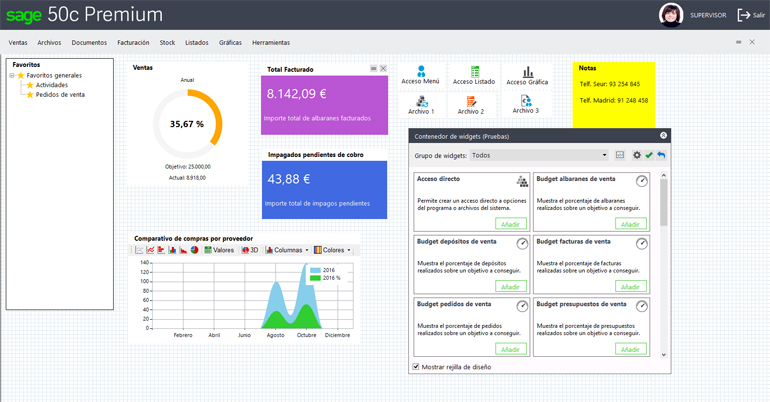Open the Grupo de widgets dropdown

(539, 156)
